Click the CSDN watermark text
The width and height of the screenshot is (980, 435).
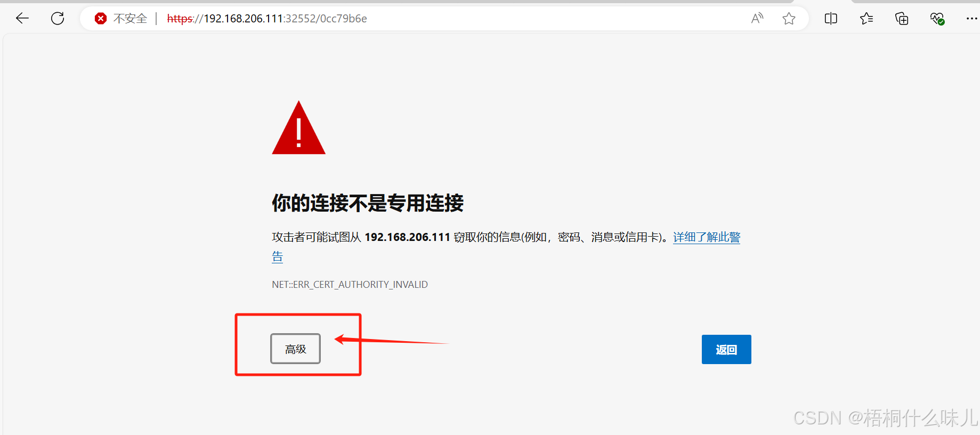tap(885, 418)
